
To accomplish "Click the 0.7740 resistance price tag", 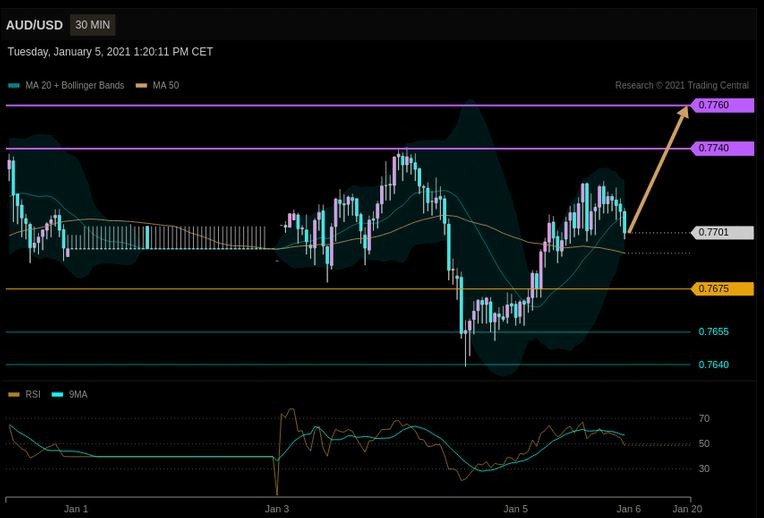I will coord(722,148).
